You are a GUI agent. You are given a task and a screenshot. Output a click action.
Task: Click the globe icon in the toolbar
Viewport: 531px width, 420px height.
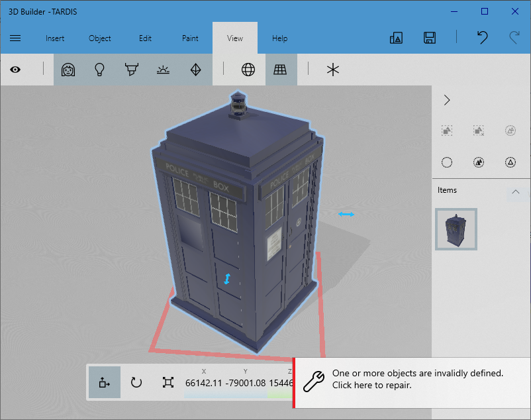(248, 70)
